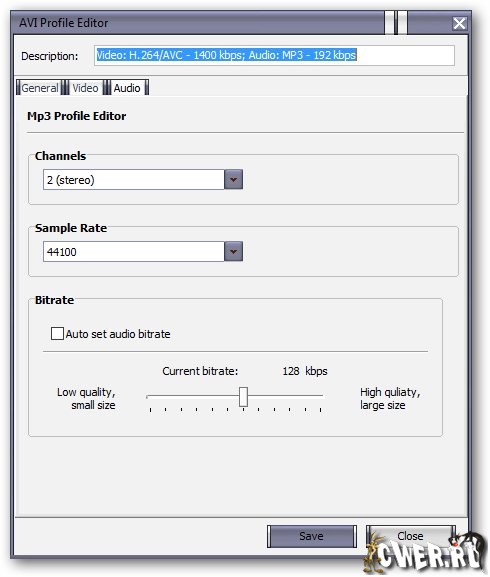Click the bitrate slider thumb
490x577 pixels.
[x=243, y=397]
